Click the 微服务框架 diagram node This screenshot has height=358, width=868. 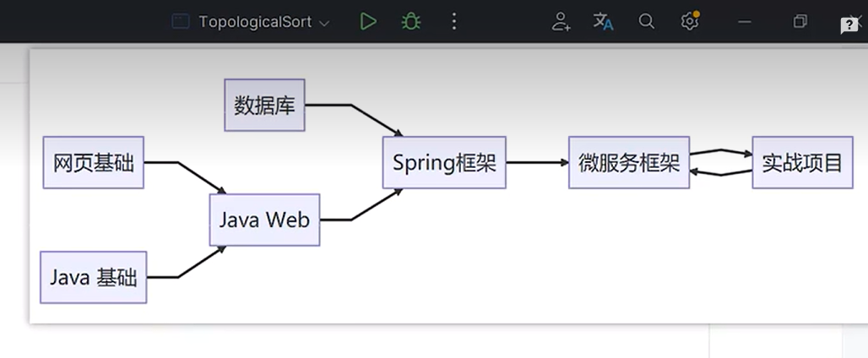(629, 162)
